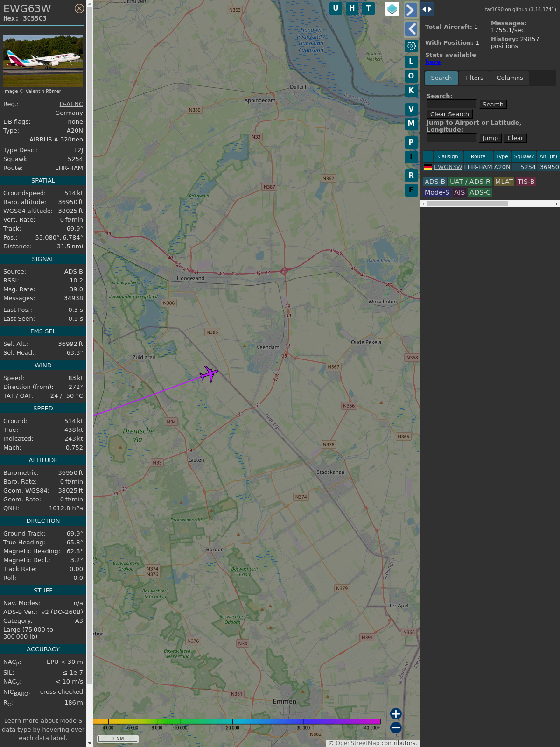
Task: Open the settings gear on the map
Action: [411, 46]
